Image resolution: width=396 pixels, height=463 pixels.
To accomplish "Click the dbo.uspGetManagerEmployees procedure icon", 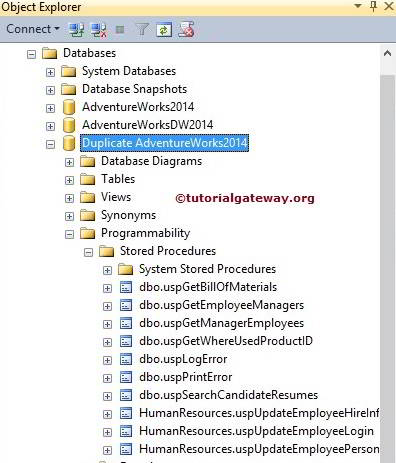I will coord(126,323).
